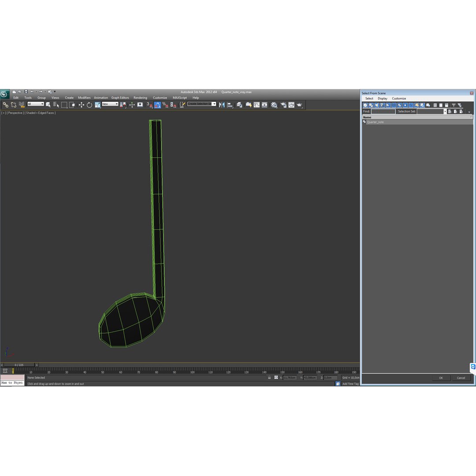Open the Rendering menu

(140, 98)
